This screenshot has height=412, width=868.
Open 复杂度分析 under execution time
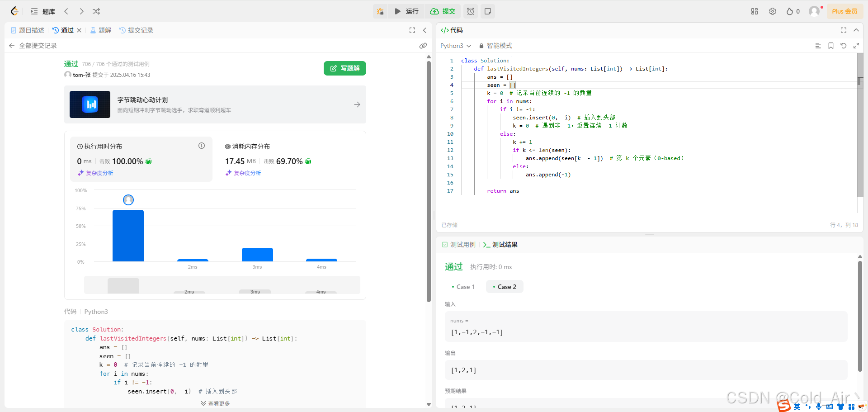pyautogui.click(x=95, y=173)
